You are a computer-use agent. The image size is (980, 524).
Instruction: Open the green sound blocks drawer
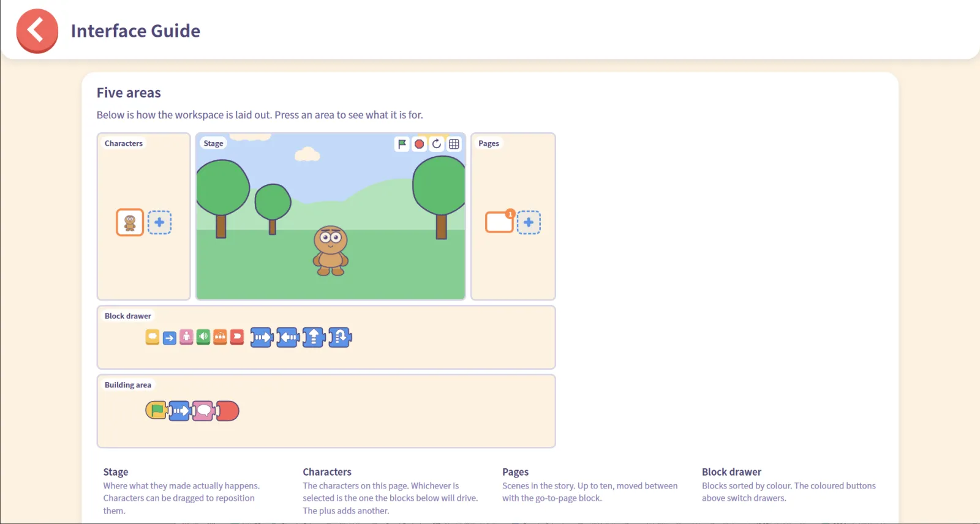click(x=203, y=337)
